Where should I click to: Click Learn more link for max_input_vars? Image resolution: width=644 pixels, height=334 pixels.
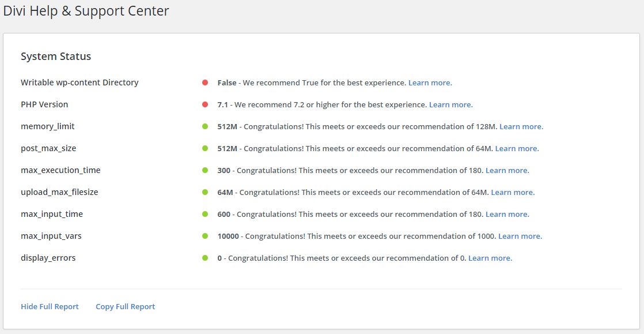(x=520, y=236)
